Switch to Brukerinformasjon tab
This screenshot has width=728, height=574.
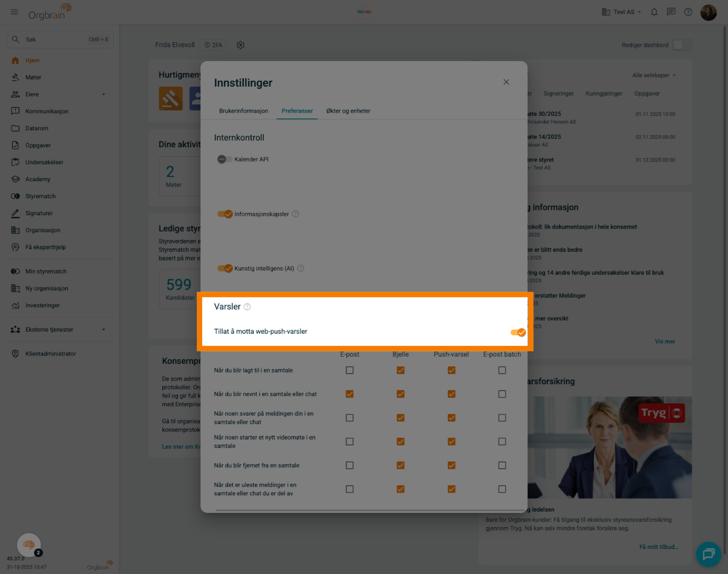point(244,111)
